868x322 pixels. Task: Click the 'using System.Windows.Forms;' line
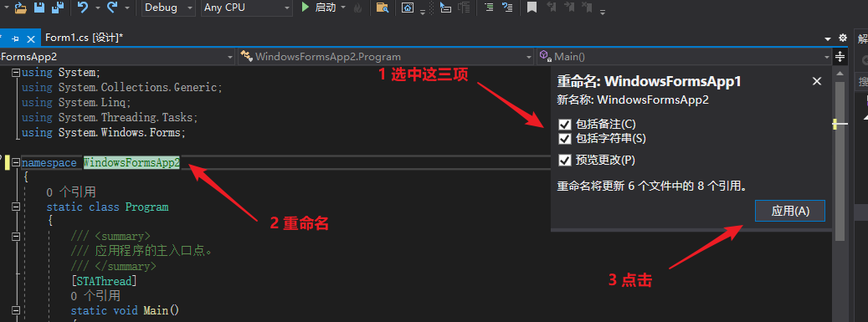tap(104, 133)
